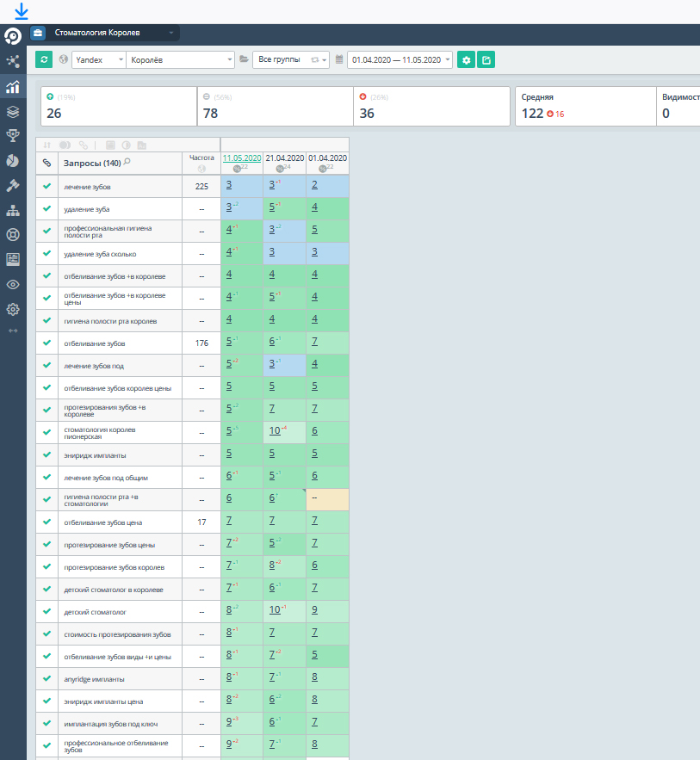Screen dimensions: 700x760
Task: Click the empty yellow cell for гигиена полости рта +в стоматологии
Action: (x=328, y=500)
